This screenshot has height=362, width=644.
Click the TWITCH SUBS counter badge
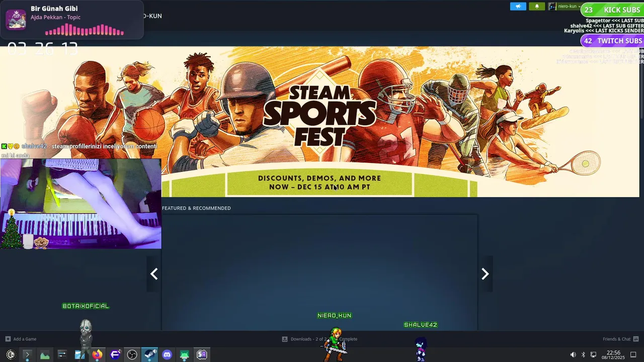[x=612, y=41]
